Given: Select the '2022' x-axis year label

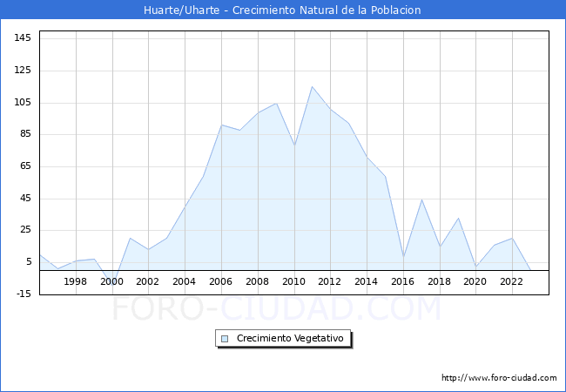Looking at the screenshot, I should point(512,281).
